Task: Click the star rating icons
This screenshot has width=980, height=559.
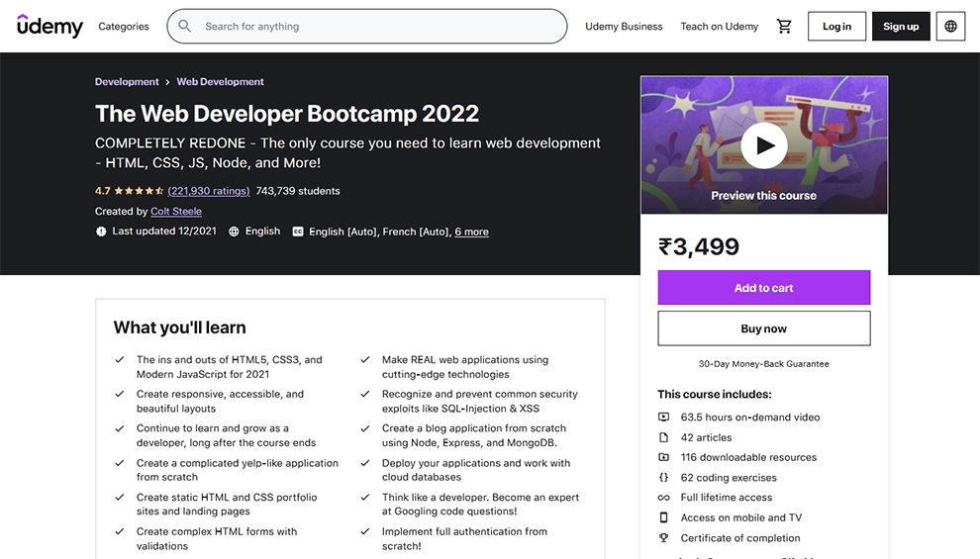Action: click(139, 191)
